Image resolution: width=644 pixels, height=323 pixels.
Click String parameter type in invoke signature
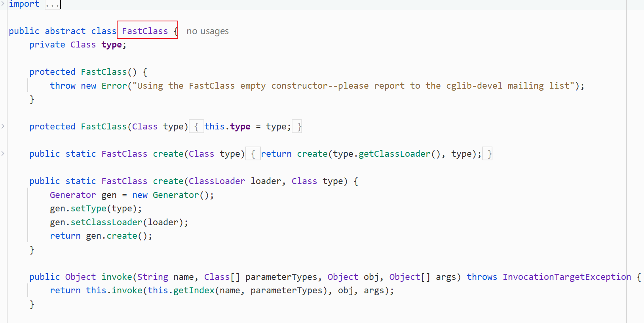pyautogui.click(x=153, y=277)
